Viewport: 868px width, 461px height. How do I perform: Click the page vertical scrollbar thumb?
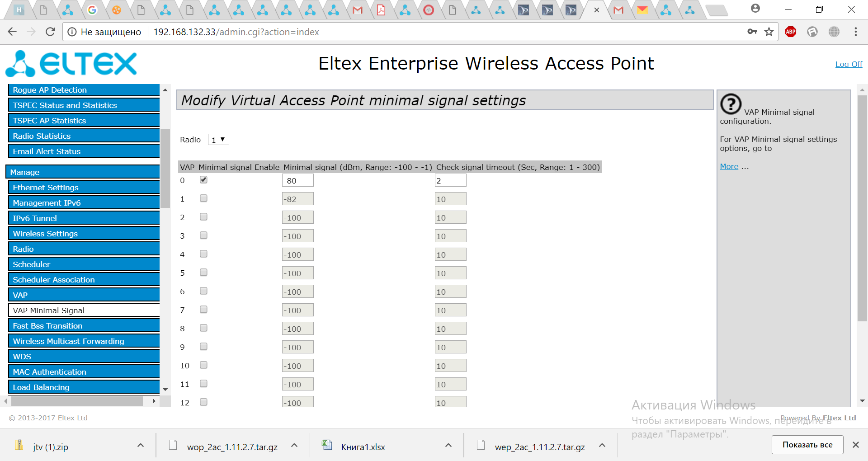(862, 208)
